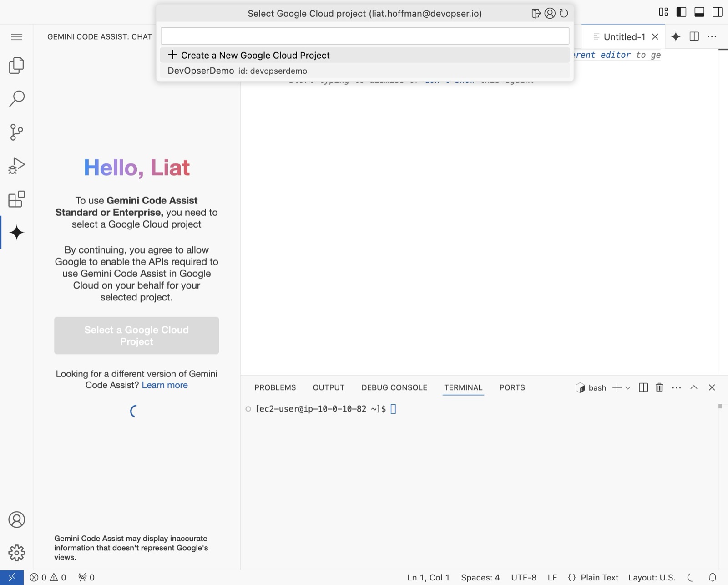The height and width of the screenshot is (585, 728).
Task: Open the Run and Debug view
Action: point(17,166)
